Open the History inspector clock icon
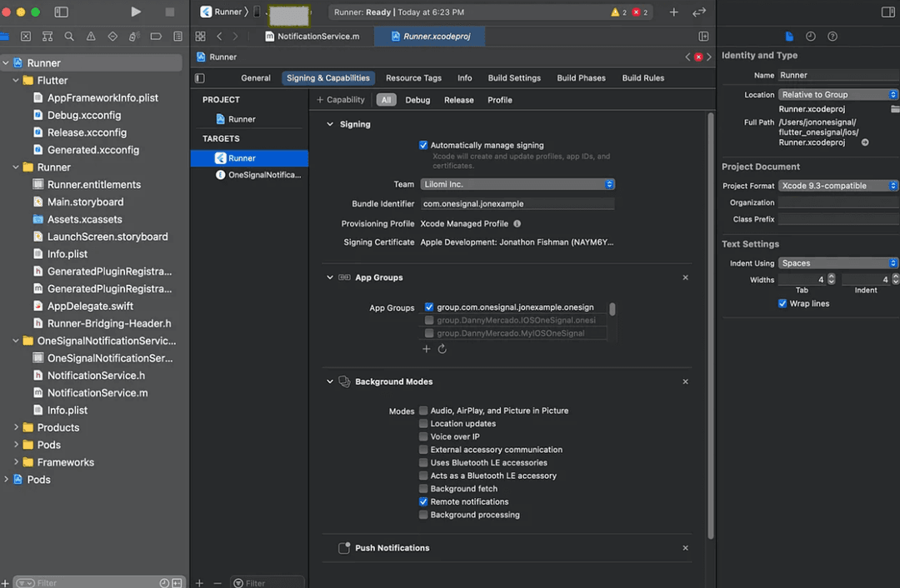900x588 pixels. pyautogui.click(x=810, y=36)
